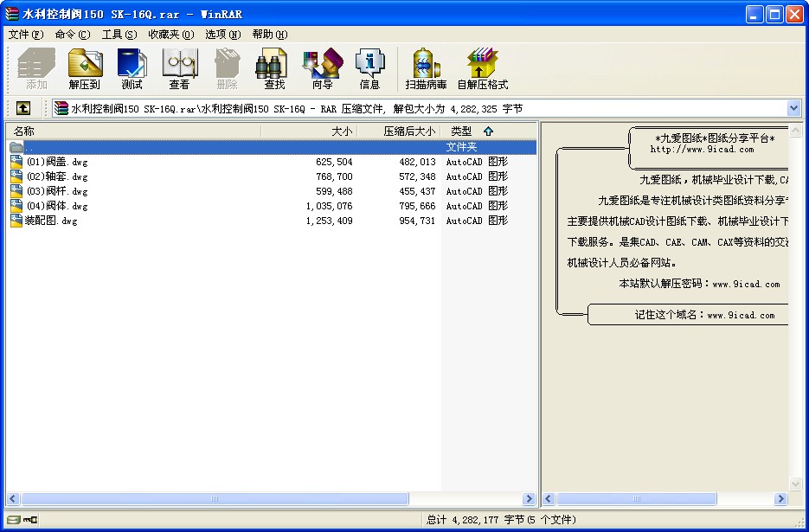Open the 收藏夹 (Favorites) menu

[170, 35]
